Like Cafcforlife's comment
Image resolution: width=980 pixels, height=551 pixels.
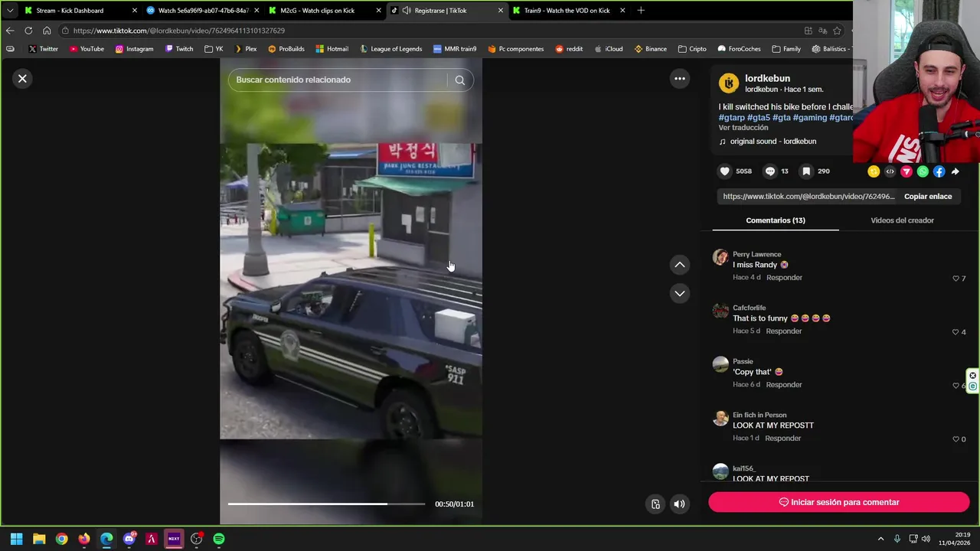[x=955, y=332]
